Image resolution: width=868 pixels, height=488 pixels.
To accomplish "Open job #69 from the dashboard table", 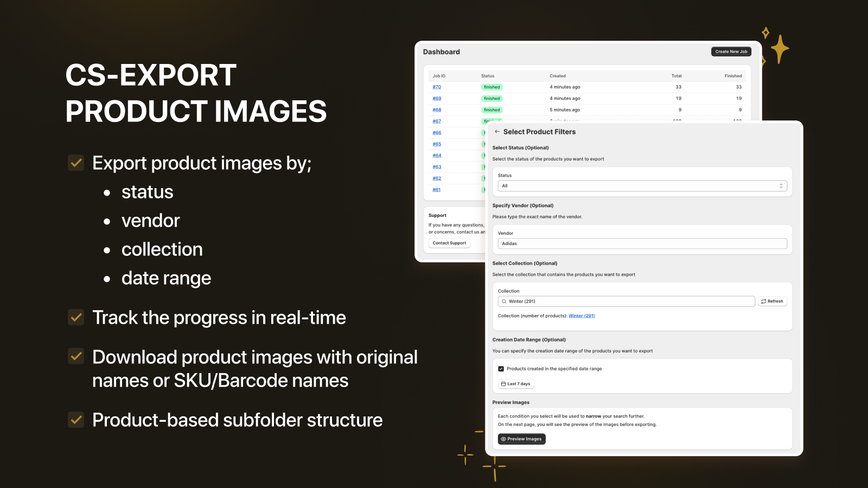I will tap(437, 98).
